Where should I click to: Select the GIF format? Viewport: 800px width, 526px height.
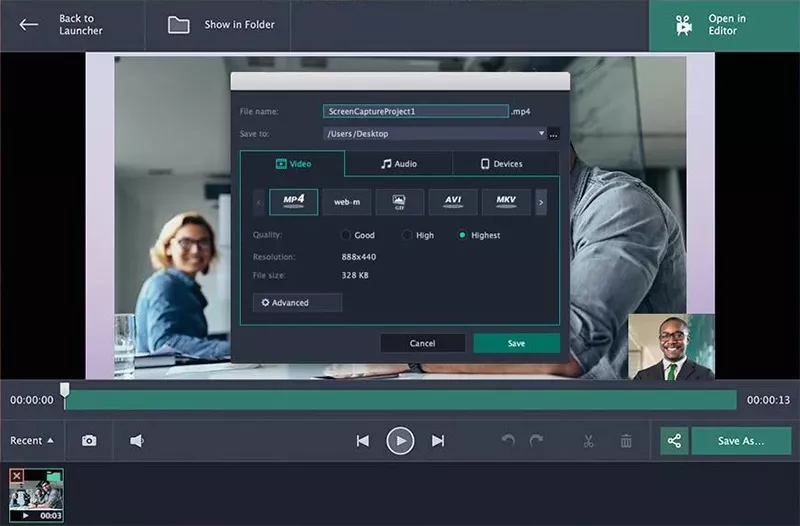(x=399, y=202)
